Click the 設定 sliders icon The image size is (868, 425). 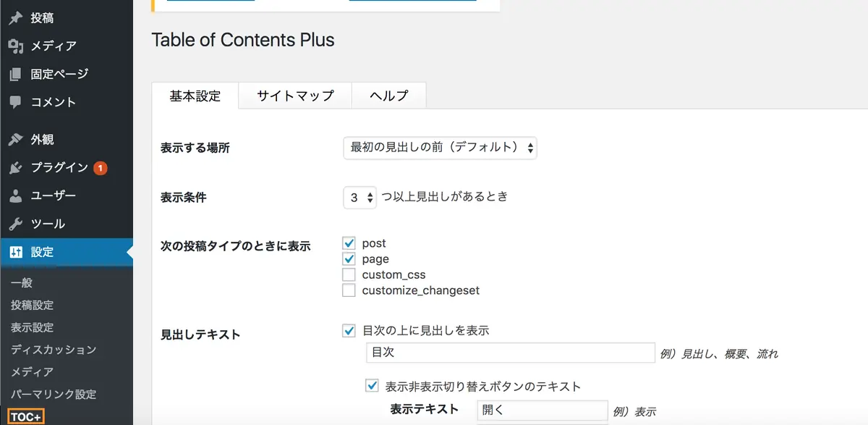[x=15, y=252]
